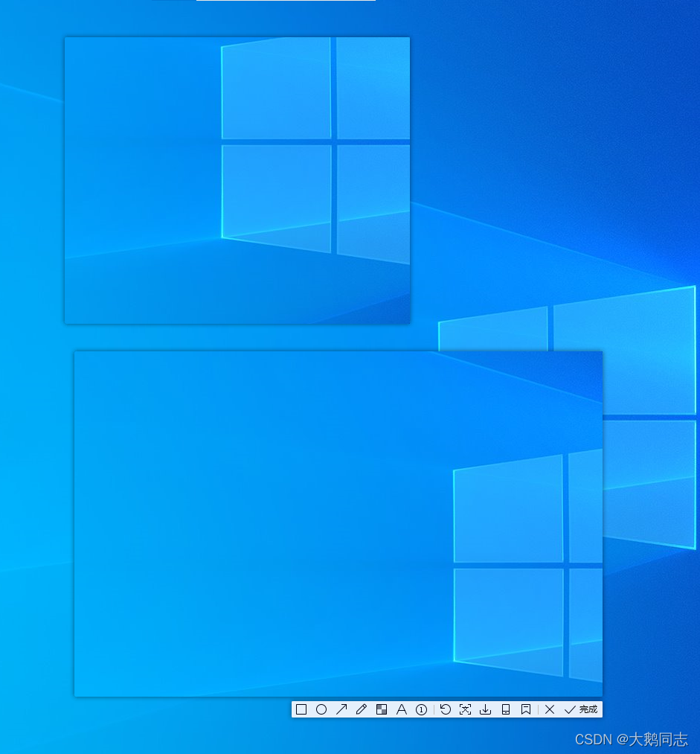Undo the last annotation

(446, 709)
